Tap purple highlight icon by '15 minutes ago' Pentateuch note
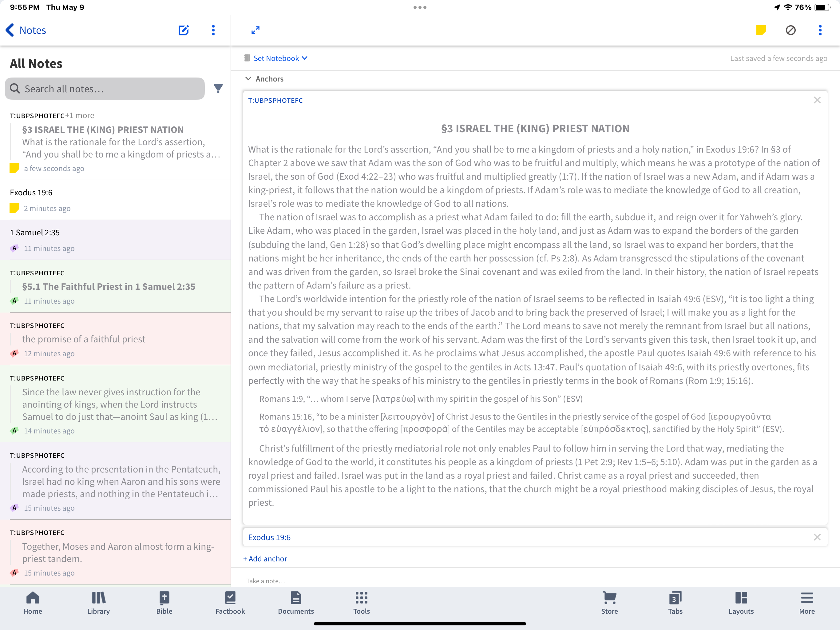The image size is (840, 630). (x=14, y=508)
